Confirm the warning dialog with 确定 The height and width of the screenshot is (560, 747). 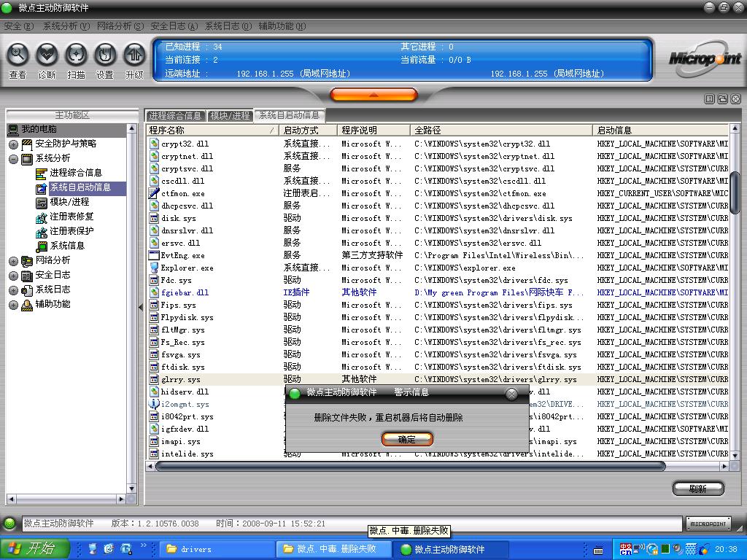coord(407,439)
